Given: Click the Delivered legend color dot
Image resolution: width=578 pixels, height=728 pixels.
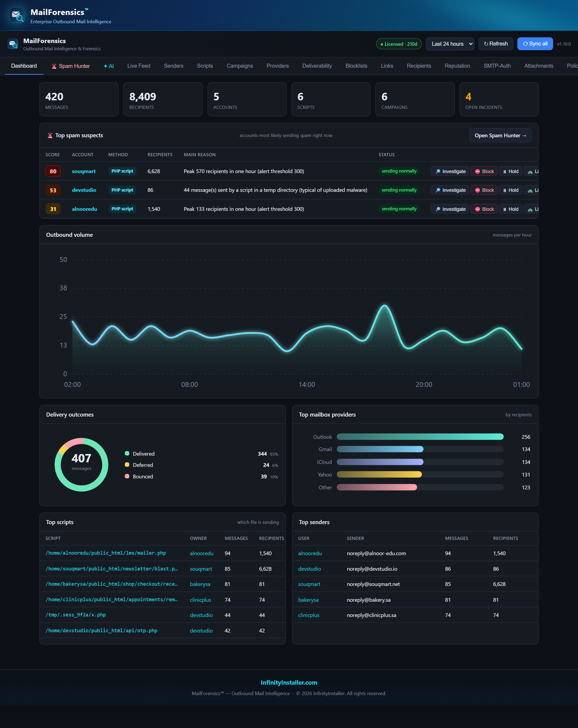Looking at the screenshot, I should coord(127,453).
